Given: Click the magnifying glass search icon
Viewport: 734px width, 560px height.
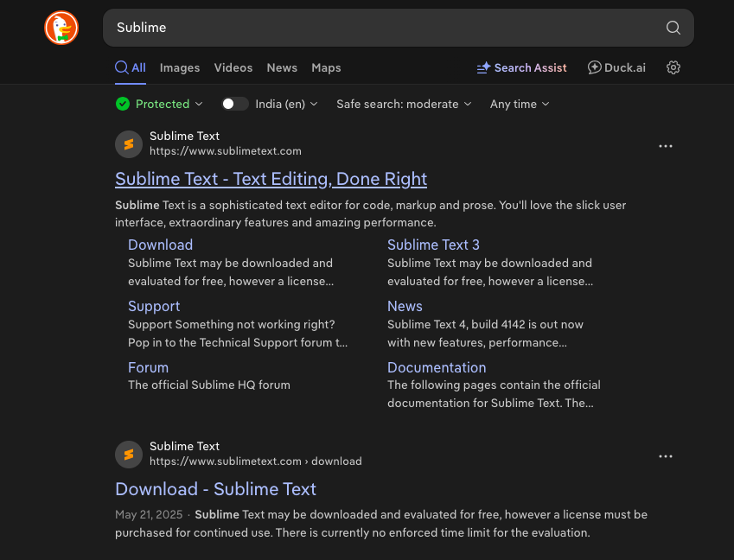Looking at the screenshot, I should tap(673, 28).
